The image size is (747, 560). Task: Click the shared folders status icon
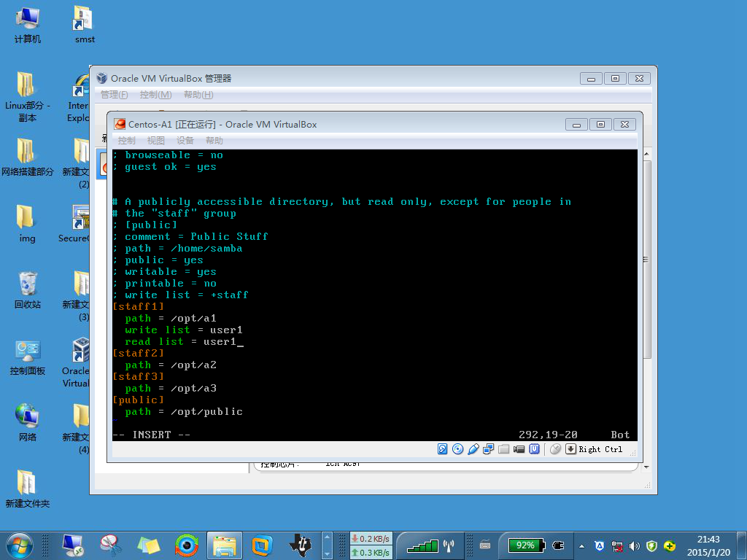503,449
